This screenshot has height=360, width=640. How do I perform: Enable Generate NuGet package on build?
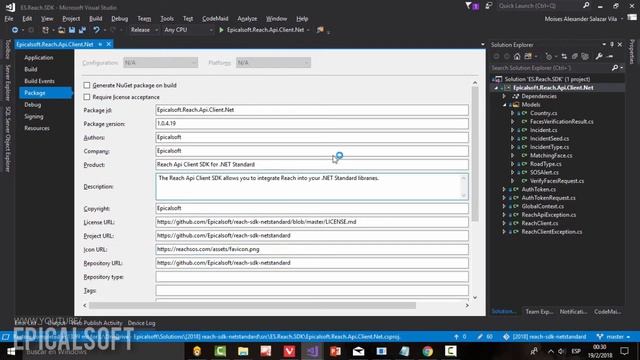click(87, 85)
